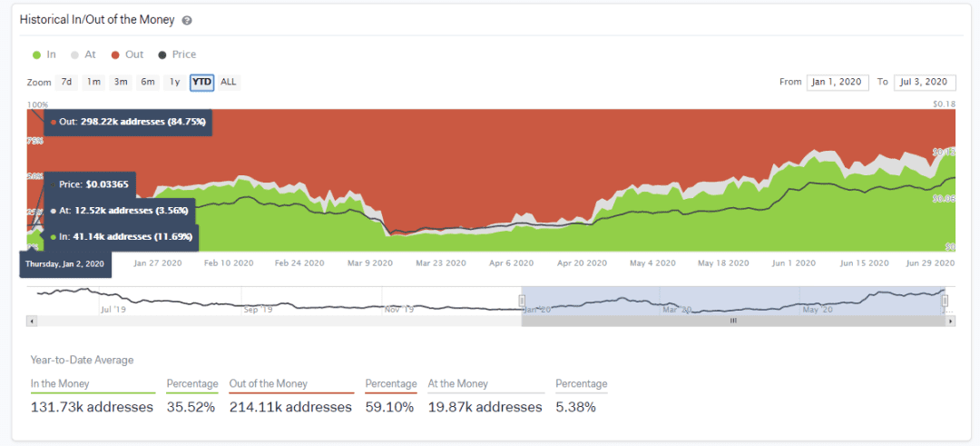
Task: Click the help question mark icon
Action: [x=187, y=20]
